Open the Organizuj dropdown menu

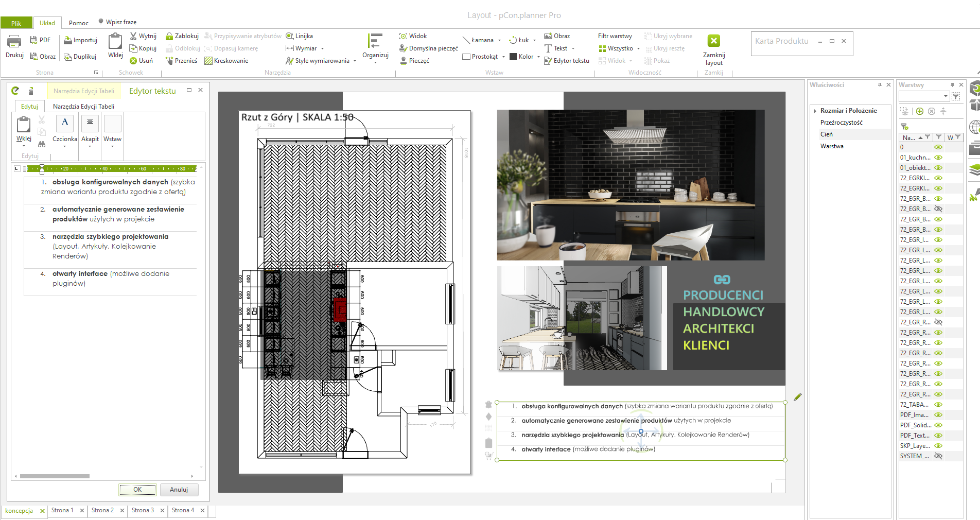[x=375, y=63]
